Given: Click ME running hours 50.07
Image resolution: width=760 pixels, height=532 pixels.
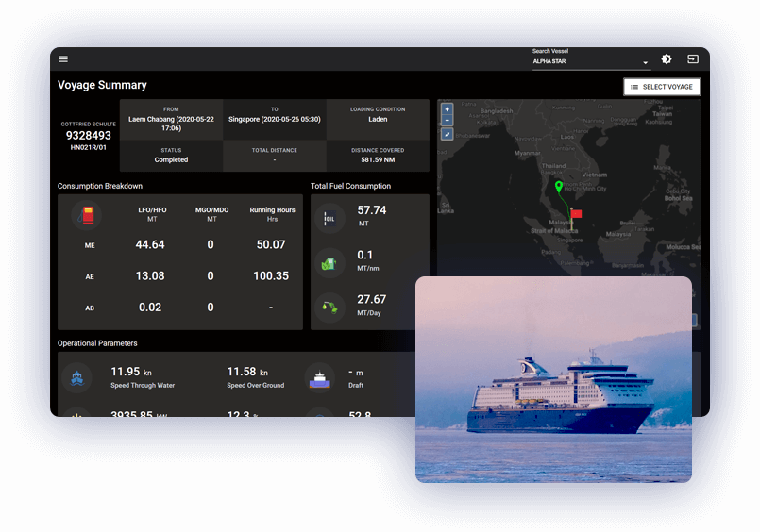Looking at the screenshot, I should (x=271, y=245).
